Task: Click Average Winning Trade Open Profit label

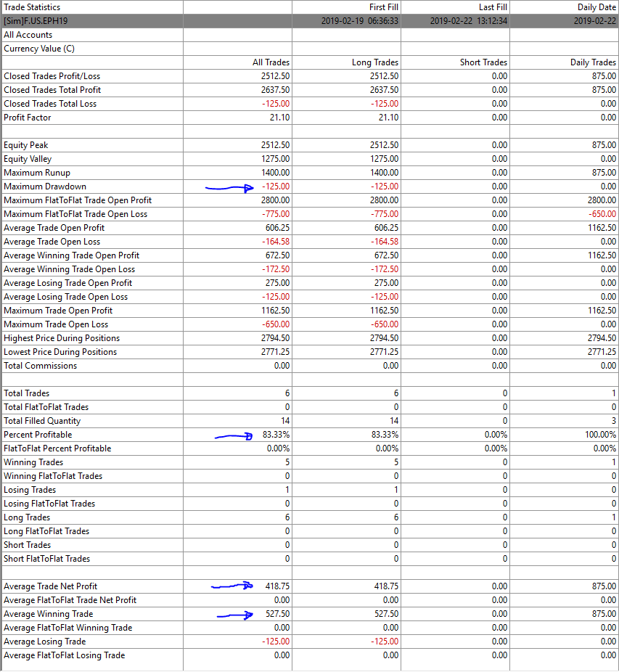Action: pos(72,255)
